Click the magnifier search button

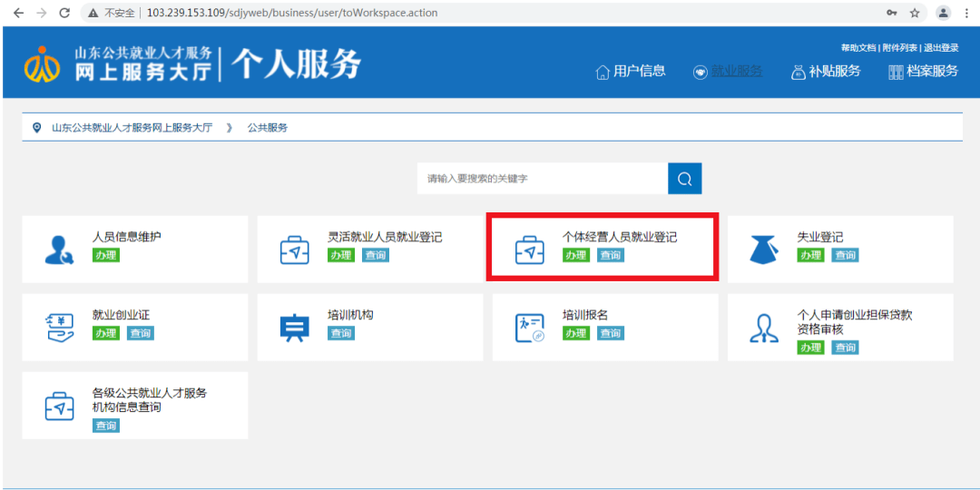684,179
